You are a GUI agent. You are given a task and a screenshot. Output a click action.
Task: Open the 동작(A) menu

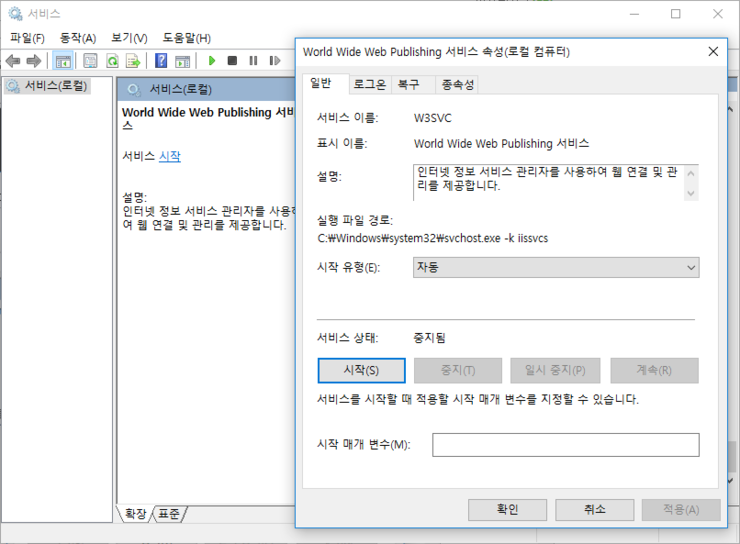[78, 38]
